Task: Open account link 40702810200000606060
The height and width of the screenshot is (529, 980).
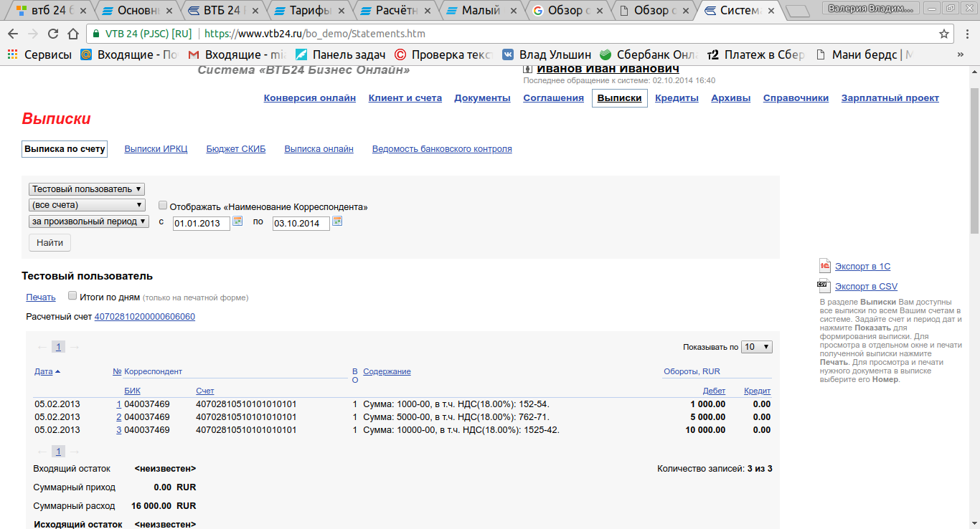Action: coord(144,317)
